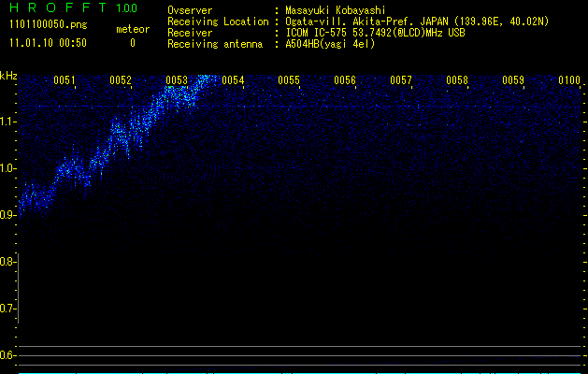This screenshot has height=374, width=588.
Task: Click the 1.1 frequency axis label
Action: pyautogui.click(x=7, y=122)
